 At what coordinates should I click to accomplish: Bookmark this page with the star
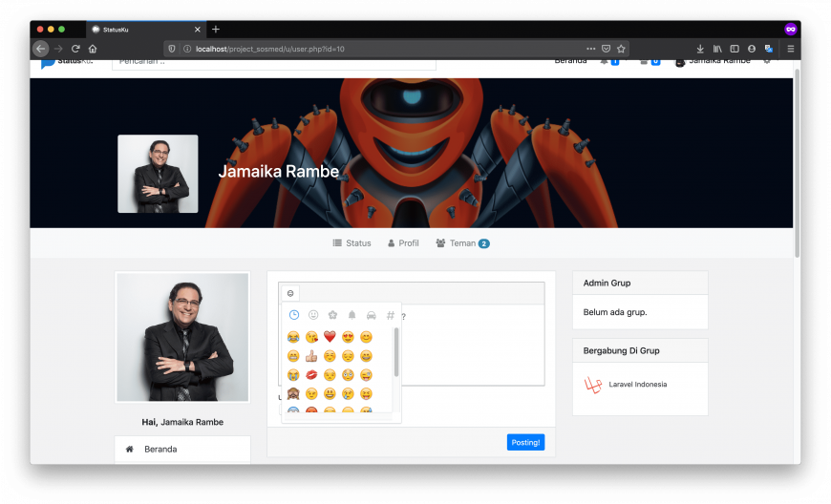click(x=621, y=49)
